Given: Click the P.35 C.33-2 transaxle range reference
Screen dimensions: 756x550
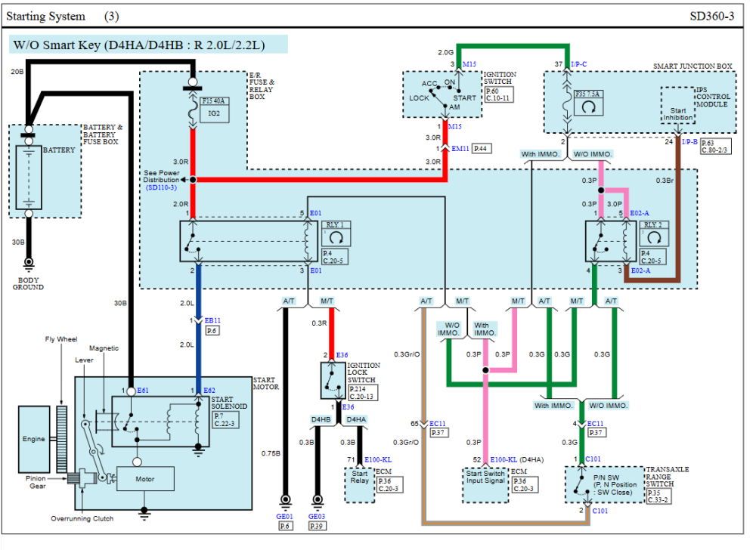Looking at the screenshot, I should pyautogui.click(x=658, y=496).
